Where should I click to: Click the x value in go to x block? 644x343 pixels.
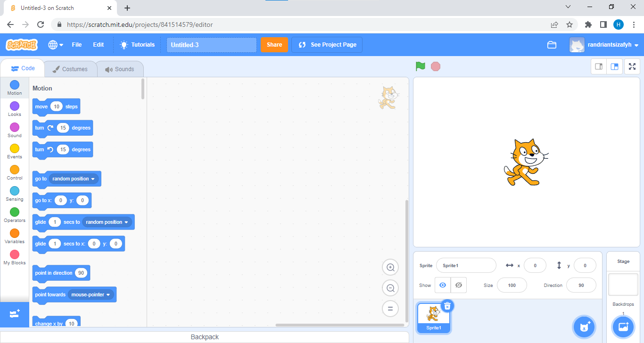61,201
